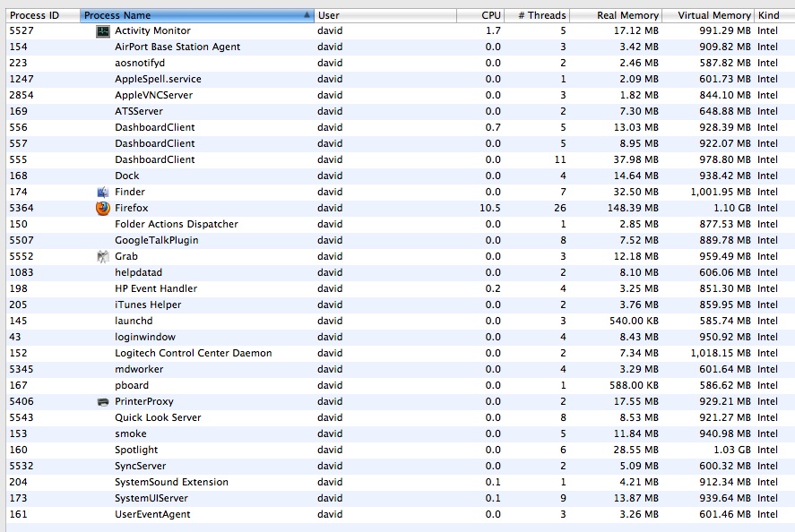Image resolution: width=795 pixels, height=532 pixels.
Task: Click pboard's 588.00 KB real memory
Action: coord(634,386)
